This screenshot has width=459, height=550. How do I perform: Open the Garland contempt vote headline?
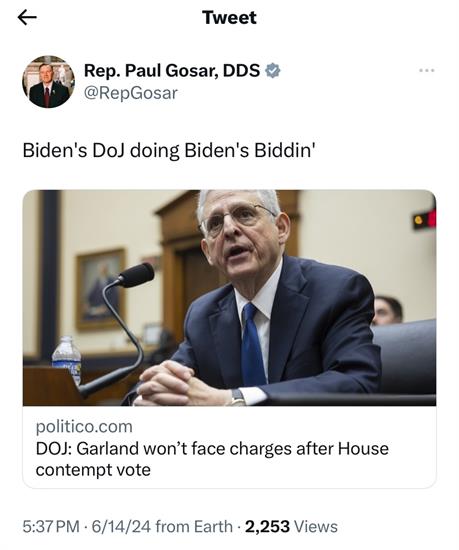coord(212,459)
